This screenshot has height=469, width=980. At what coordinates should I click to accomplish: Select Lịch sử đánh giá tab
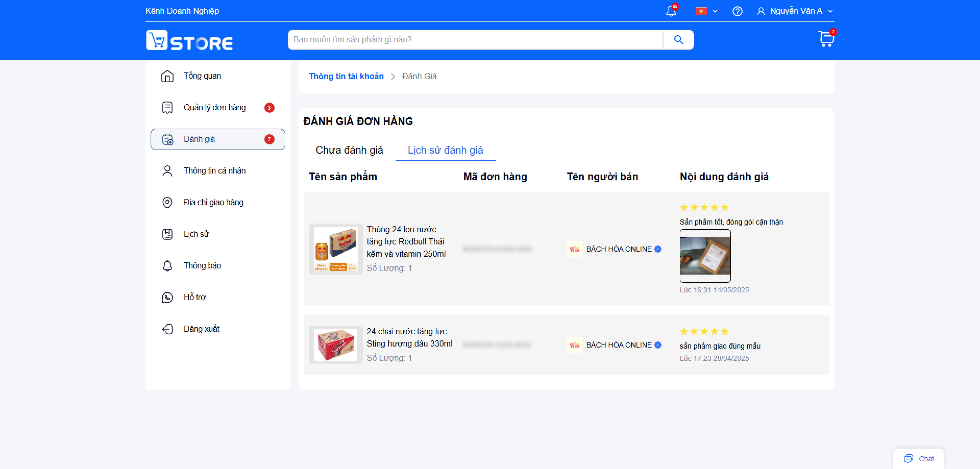click(445, 150)
